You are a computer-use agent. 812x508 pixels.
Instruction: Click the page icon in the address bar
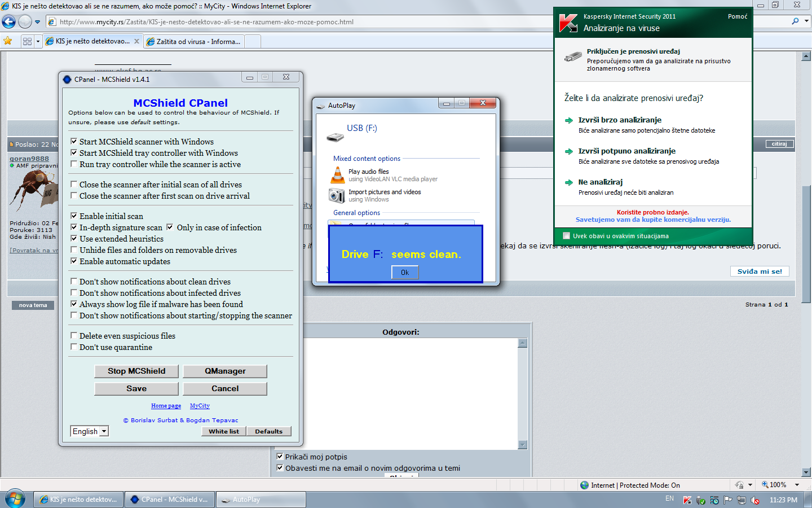52,22
